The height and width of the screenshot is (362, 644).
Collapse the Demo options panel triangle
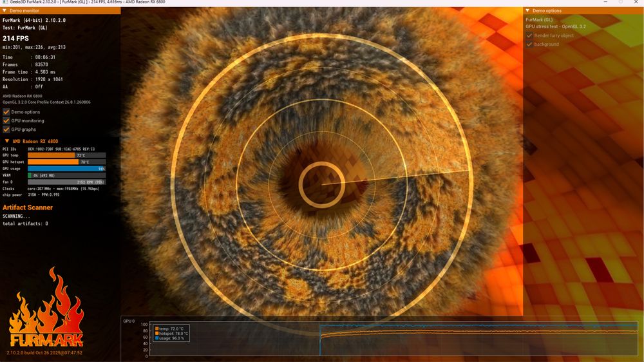[527, 11]
